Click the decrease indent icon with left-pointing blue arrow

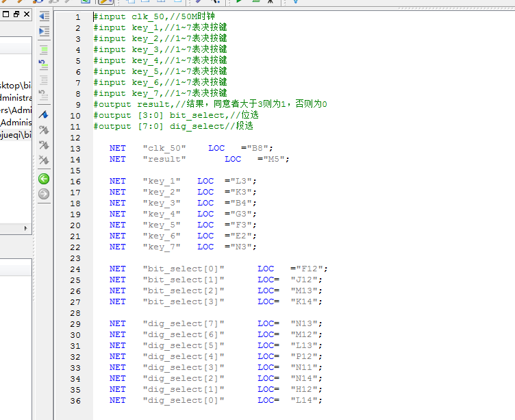point(44,16)
